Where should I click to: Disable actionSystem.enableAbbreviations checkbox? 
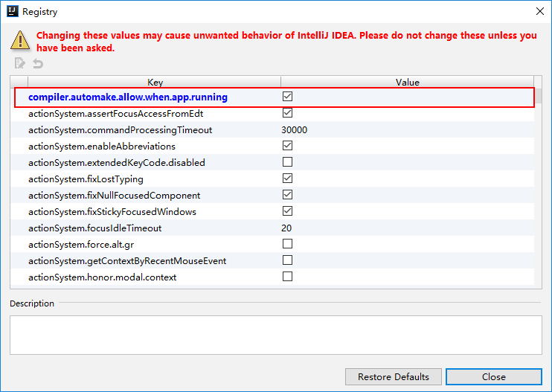click(x=287, y=146)
